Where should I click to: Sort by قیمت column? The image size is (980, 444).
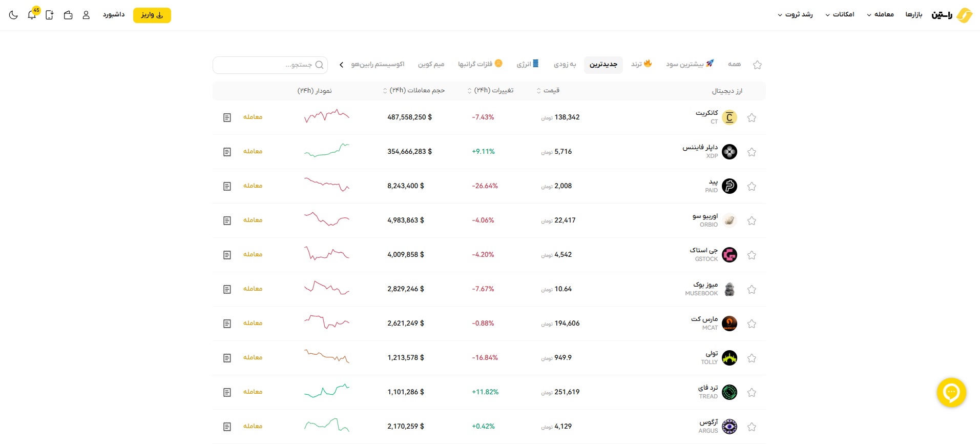(548, 90)
